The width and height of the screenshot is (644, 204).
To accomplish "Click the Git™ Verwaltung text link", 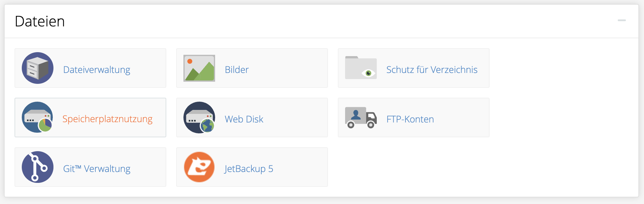I will tap(97, 169).
